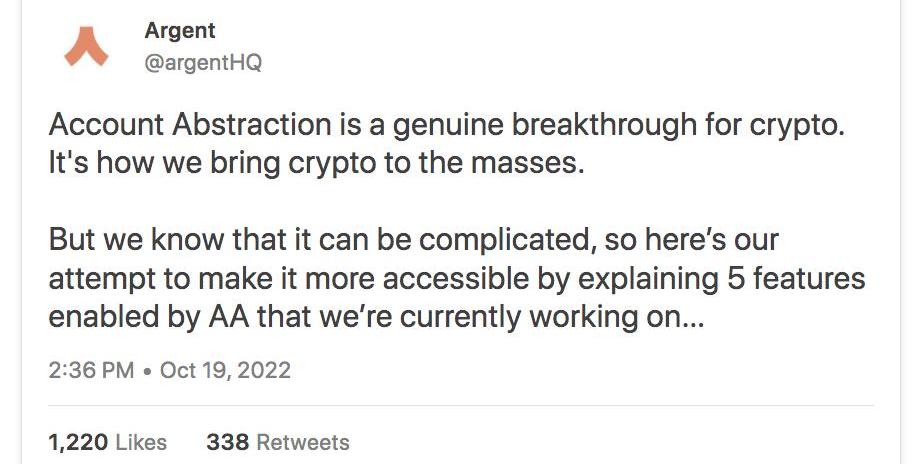
Task: View the 1,220 Likes list
Action: pos(107,441)
